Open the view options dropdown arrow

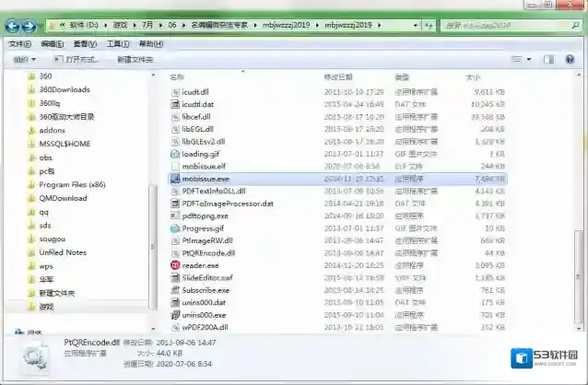coord(529,59)
